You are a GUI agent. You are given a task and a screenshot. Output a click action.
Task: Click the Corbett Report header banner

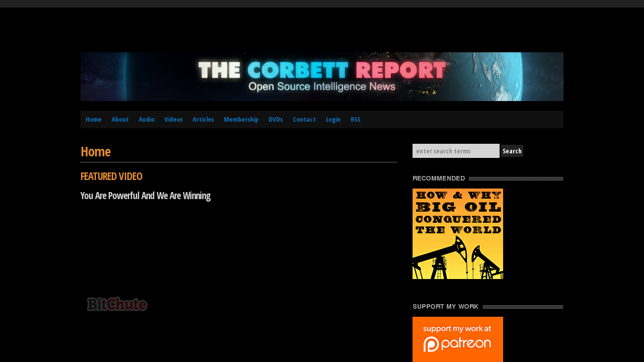point(322,76)
